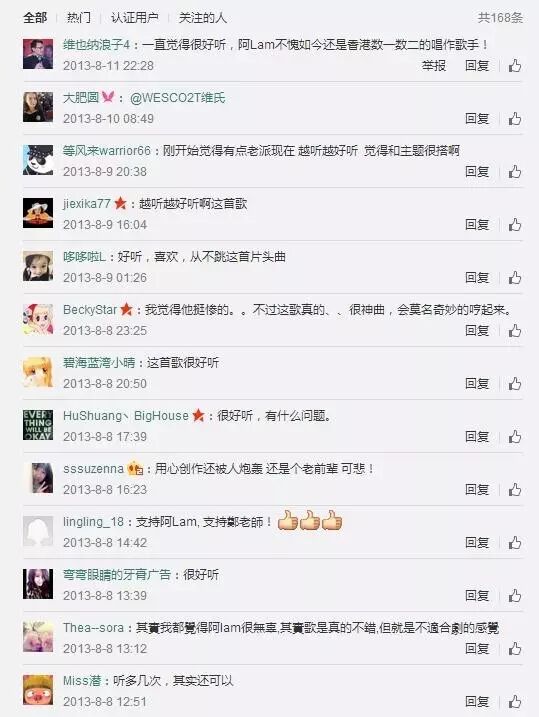Like lingling_18's comment

pos(515,543)
